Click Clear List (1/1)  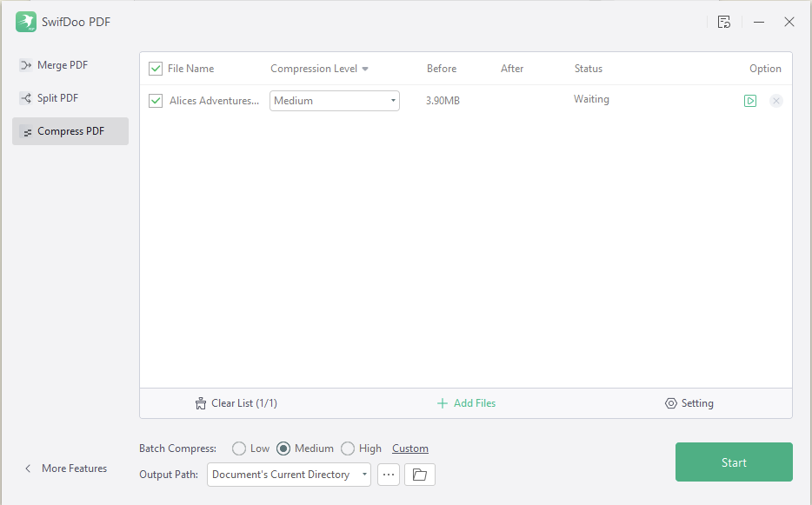[x=244, y=403]
